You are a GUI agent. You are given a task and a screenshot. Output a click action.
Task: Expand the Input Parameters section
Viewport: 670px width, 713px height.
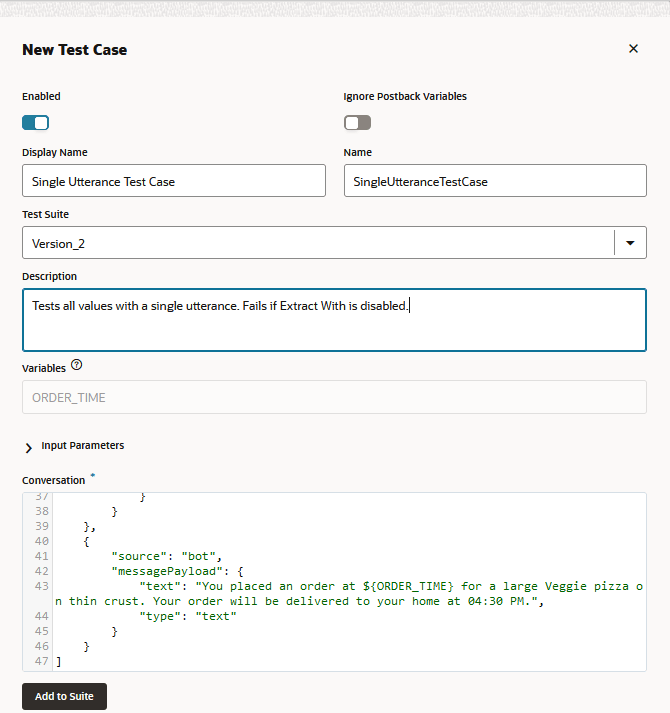pos(28,447)
